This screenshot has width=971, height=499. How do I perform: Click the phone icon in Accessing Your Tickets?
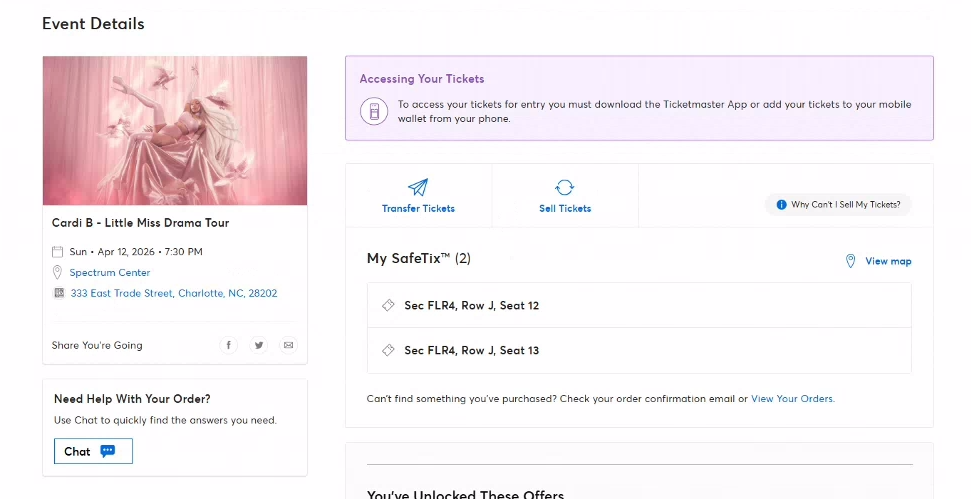(x=374, y=111)
